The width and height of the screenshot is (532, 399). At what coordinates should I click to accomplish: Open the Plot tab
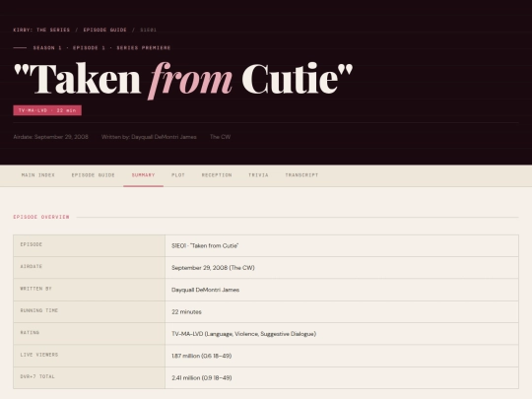point(178,175)
